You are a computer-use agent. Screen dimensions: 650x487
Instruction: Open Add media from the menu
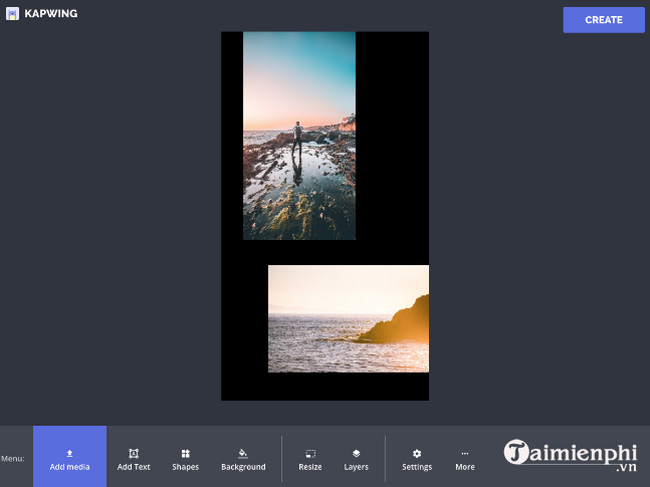(x=70, y=456)
